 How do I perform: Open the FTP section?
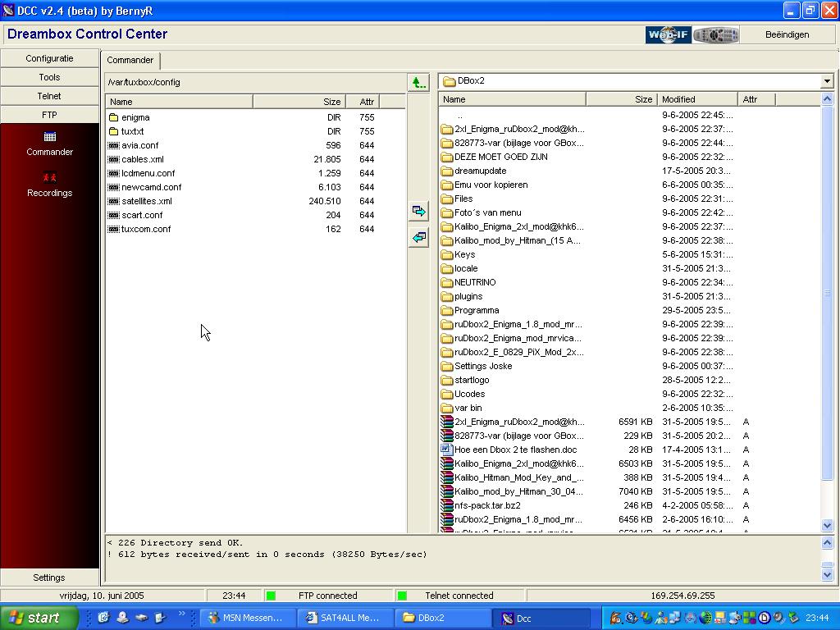(x=49, y=115)
